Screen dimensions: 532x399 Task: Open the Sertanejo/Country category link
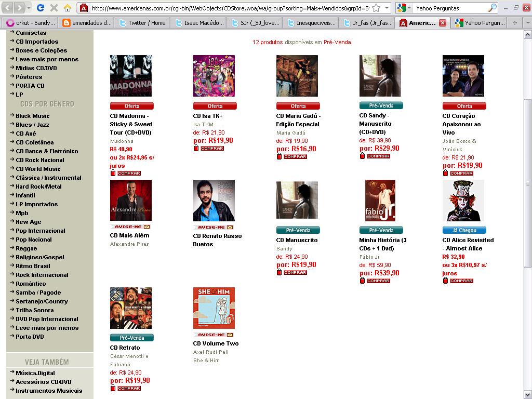[x=42, y=301]
